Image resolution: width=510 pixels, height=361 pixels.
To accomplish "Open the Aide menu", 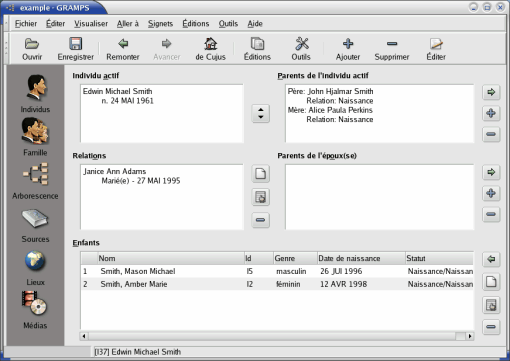I will [255, 24].
